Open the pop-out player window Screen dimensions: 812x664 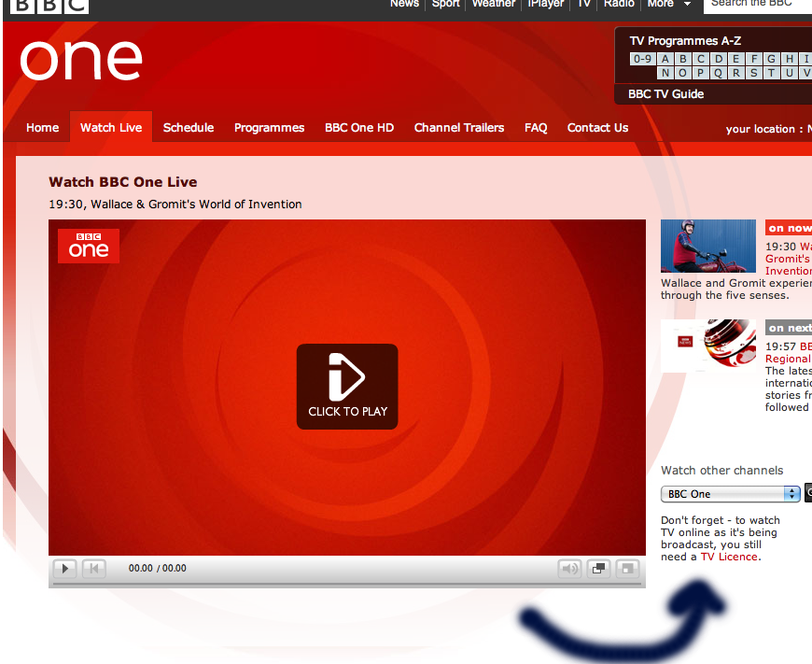click(x=598, y=568)
